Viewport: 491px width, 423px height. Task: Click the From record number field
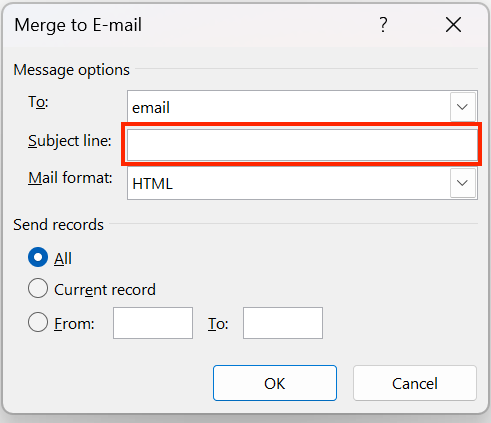pyautogui.click(x=153, y=323)
